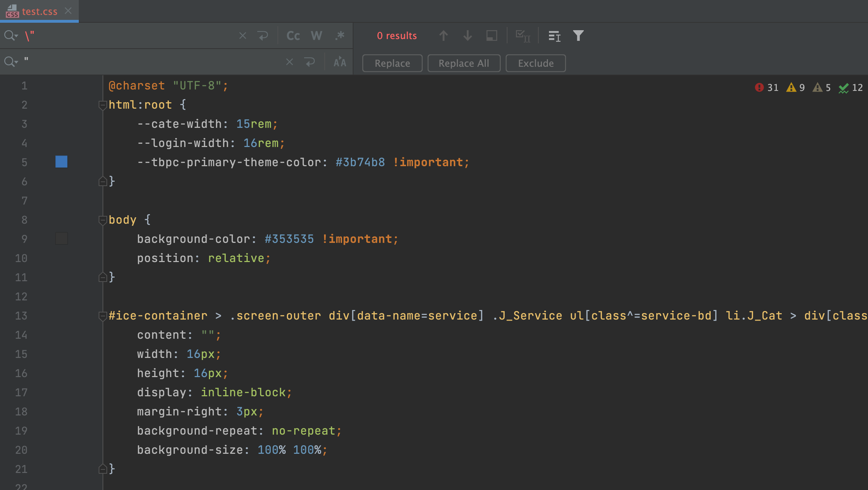The width and height of the screenshot is (868, 490).
Task: Click the Replace button
Action: 392,63
